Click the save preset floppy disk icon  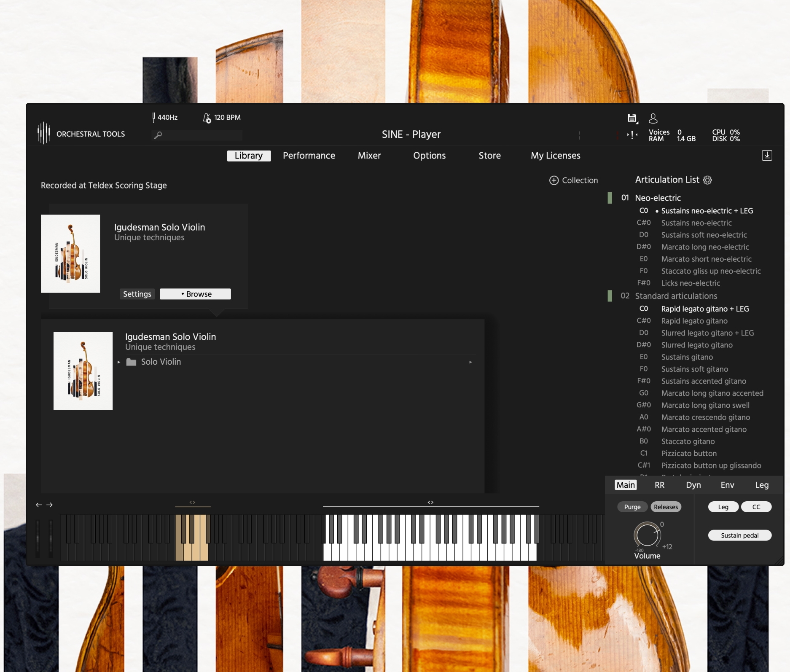tap(632, 118)
